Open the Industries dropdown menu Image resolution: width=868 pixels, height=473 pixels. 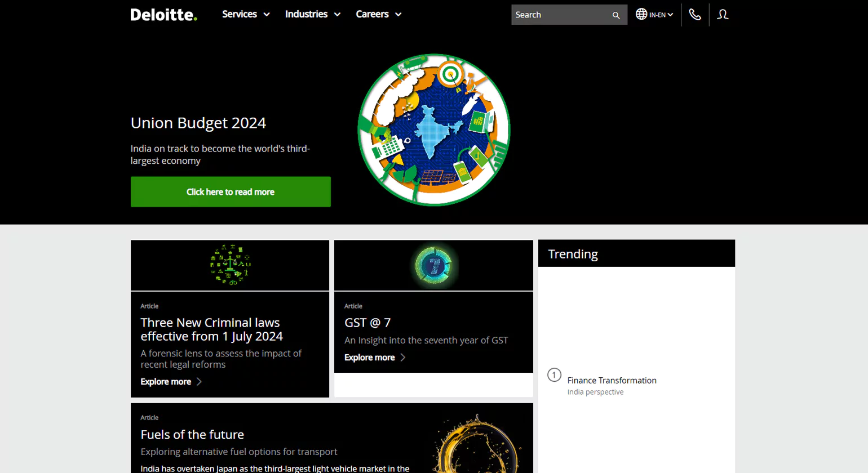313,14
